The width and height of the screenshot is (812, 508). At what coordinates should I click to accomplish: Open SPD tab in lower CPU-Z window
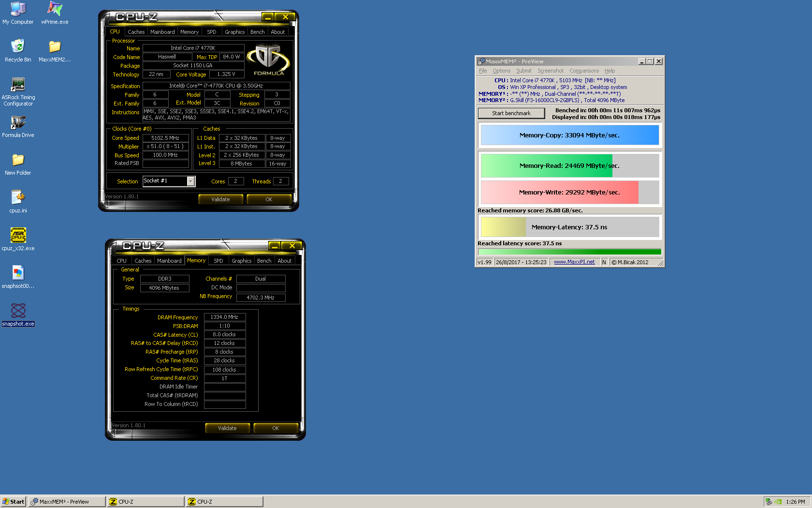pyautogui.click(x=218, y=261)
